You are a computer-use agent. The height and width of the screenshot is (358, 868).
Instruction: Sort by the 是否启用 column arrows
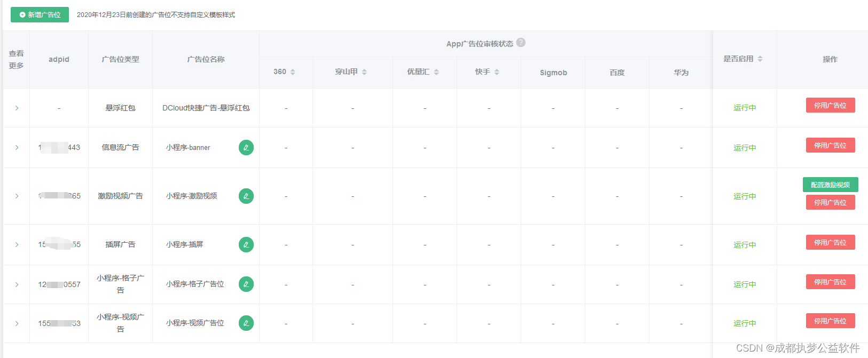[x=760, y=59]
